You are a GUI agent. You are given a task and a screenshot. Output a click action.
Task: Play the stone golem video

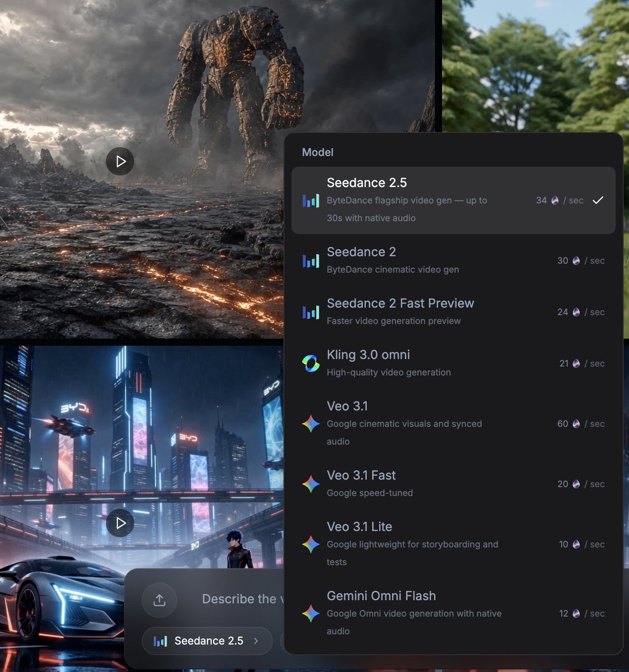(120, 161)
